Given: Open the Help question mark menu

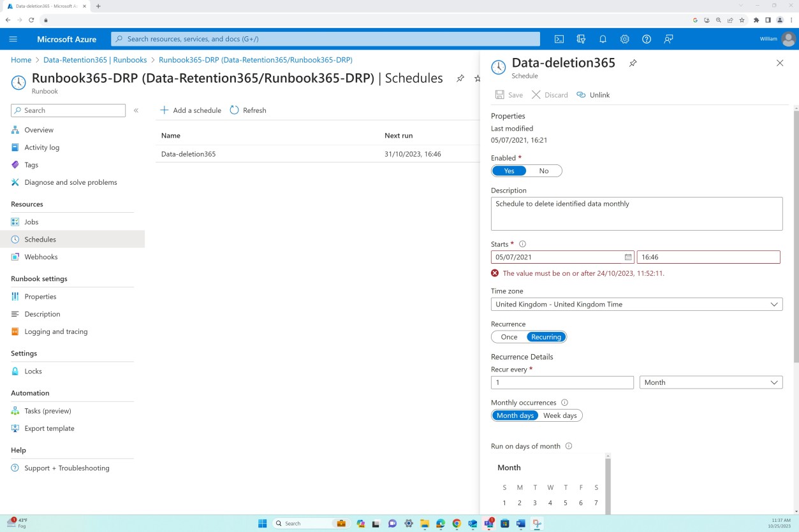Looking at the screenshot, I should point(647,39).
